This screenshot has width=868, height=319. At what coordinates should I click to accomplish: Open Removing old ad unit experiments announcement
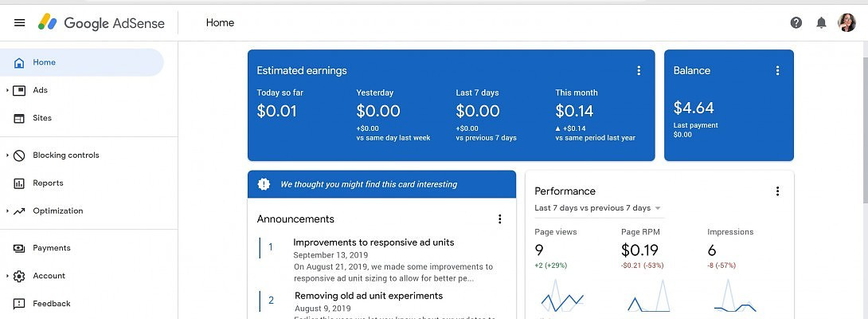367,296
